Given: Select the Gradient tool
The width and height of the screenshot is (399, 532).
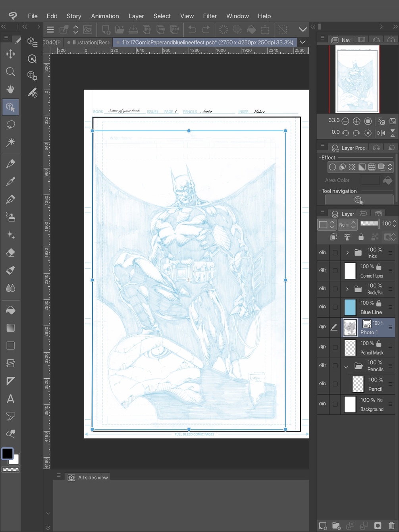Looking at the screenshot, I should [x=11, y=328].
